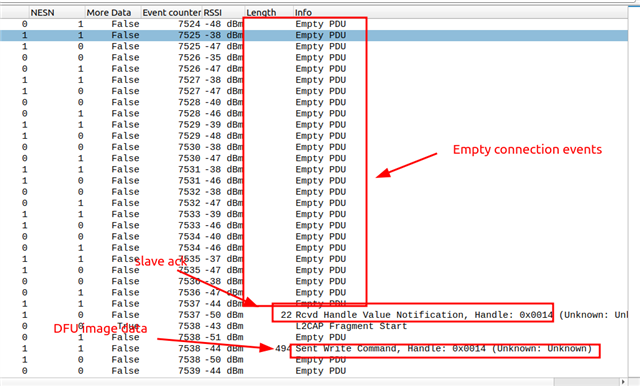Select last row 7539 with -44 dBm
640x386 pixels.
coord(314,371)
